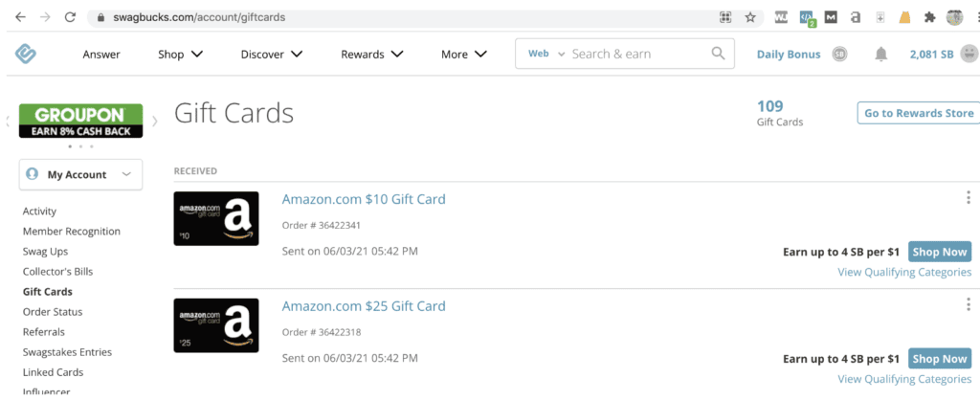Open the profile avatar next to SB balance
This screenshot has height=401, width=980.
(x=969, y=55)
